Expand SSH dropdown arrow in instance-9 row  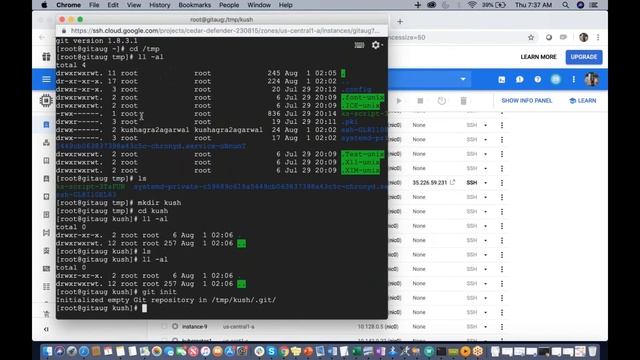click(485, 327)
